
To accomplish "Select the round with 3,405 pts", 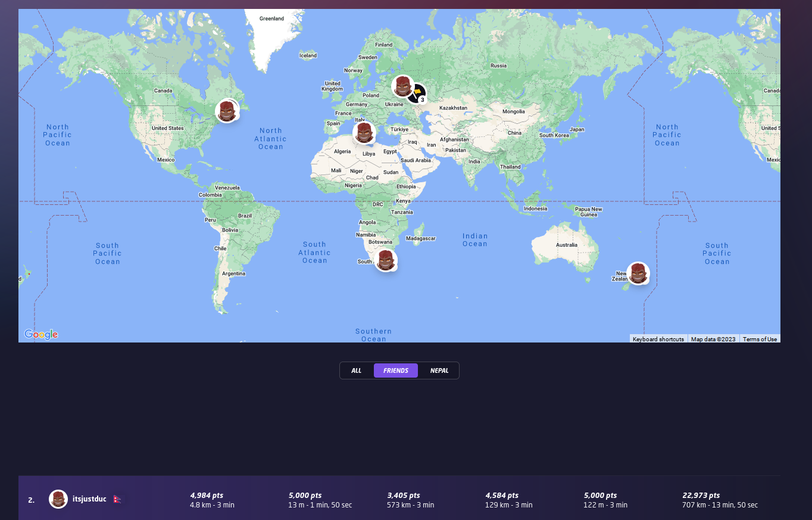I will (x=403, y=495).
